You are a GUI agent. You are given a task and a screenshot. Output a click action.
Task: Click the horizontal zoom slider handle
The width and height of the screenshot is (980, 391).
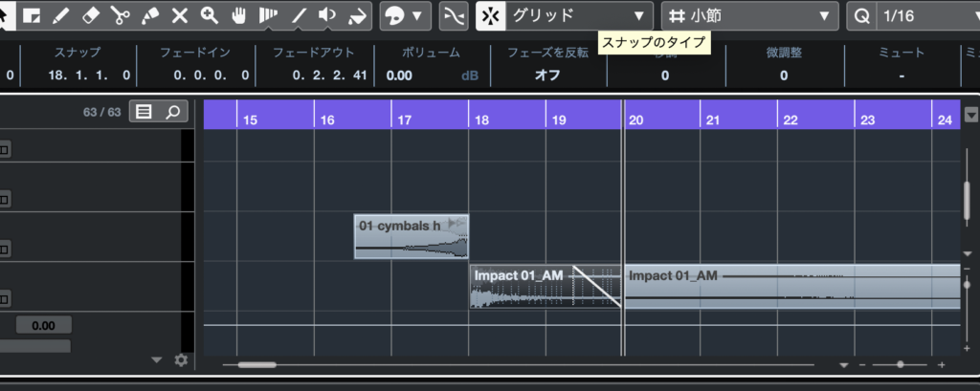coord(900,365)
